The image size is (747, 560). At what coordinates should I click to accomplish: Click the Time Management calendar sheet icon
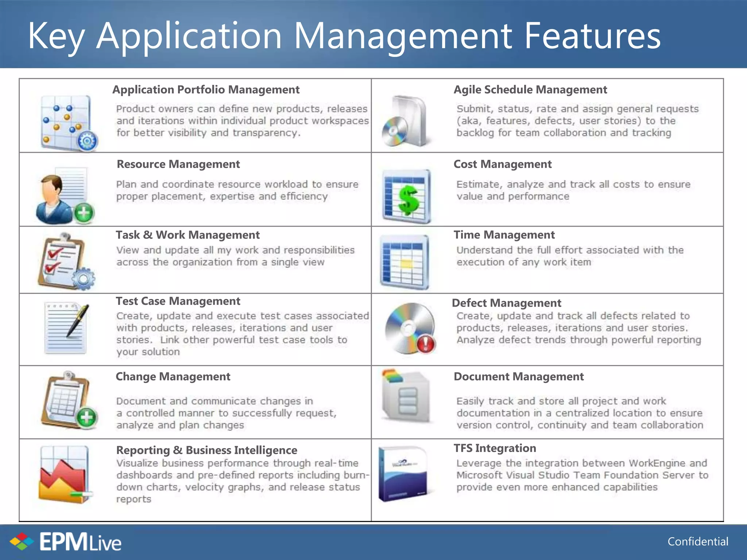pos(405,262)
